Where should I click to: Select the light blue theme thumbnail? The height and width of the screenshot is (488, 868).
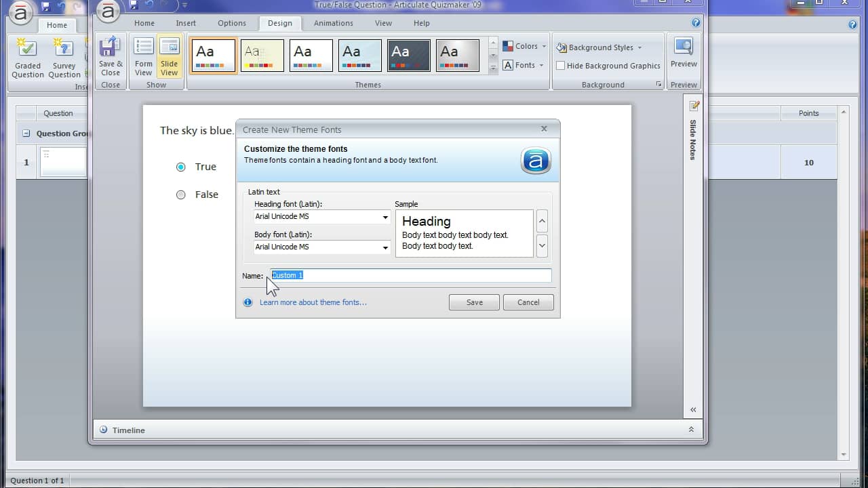tap(360, 56)
